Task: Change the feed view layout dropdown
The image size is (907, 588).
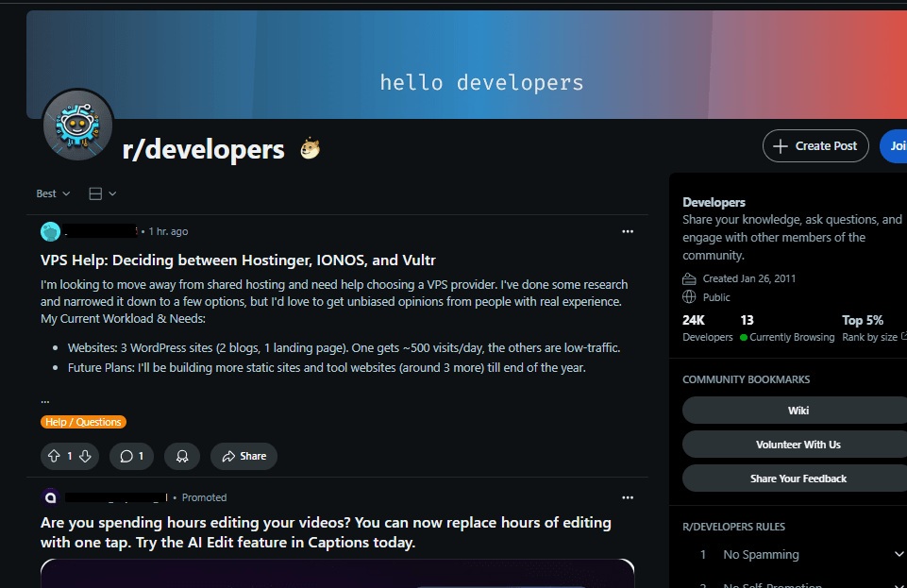Action: click(x=102, y=193)
